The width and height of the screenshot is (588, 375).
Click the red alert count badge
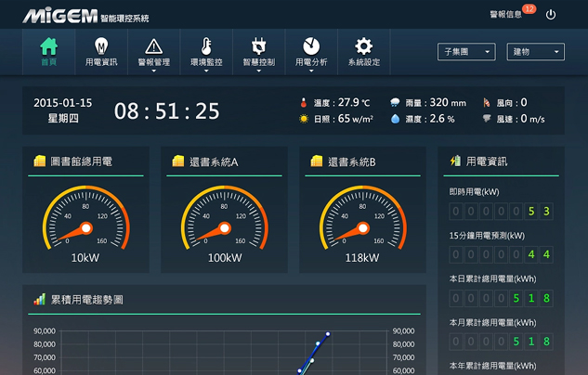[x=529, y=9]
